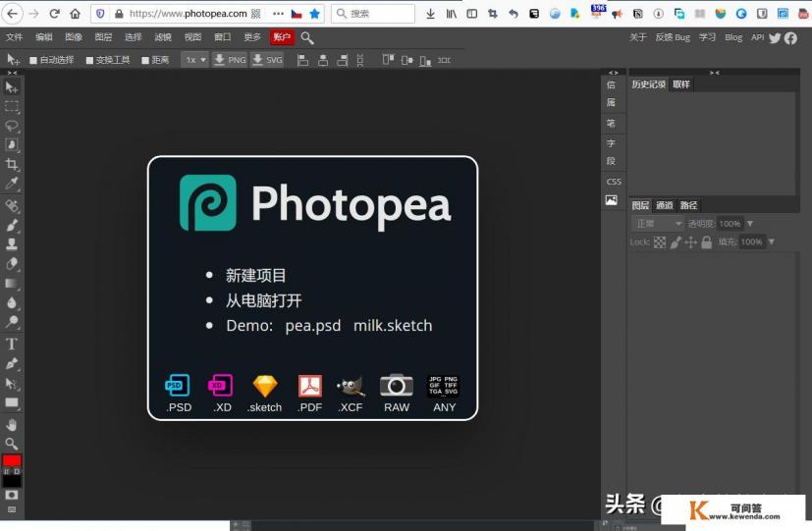Screen dimensions: 812x531
Task: Select the Brush tool
Action: click(12, 225)
